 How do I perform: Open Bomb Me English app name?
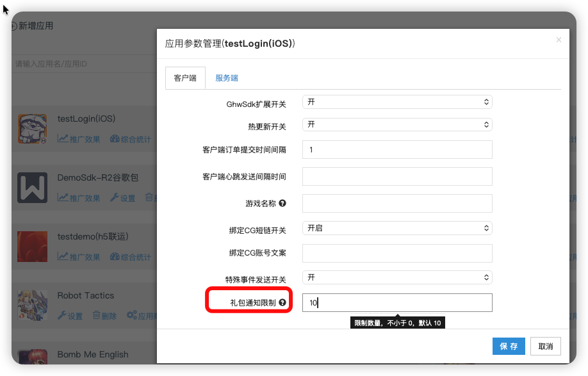93,354
